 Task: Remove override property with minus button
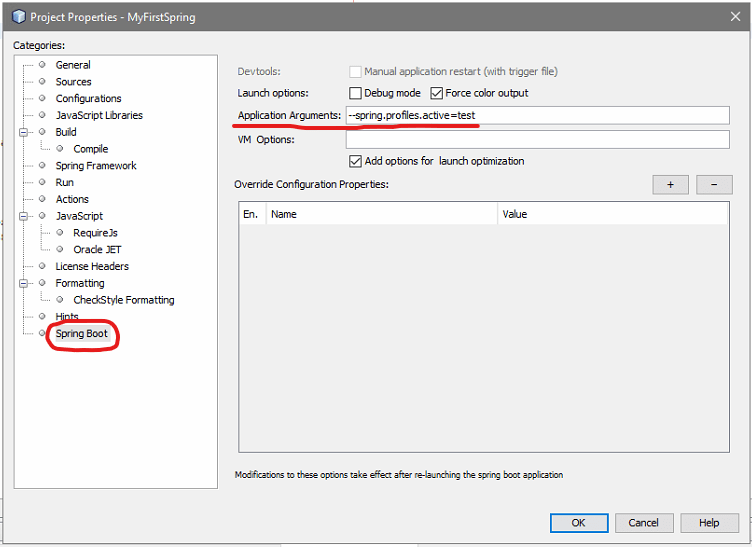click(714, 185)
